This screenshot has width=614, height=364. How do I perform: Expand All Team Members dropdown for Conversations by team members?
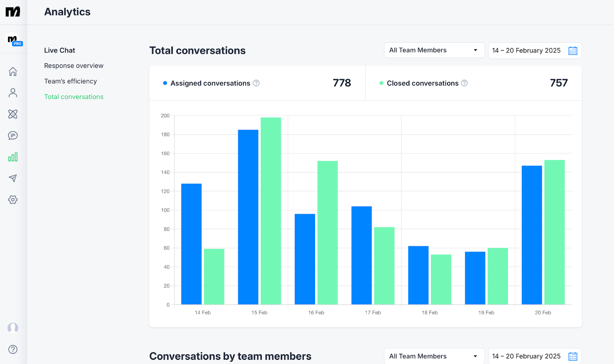click(x=434, y=356)
